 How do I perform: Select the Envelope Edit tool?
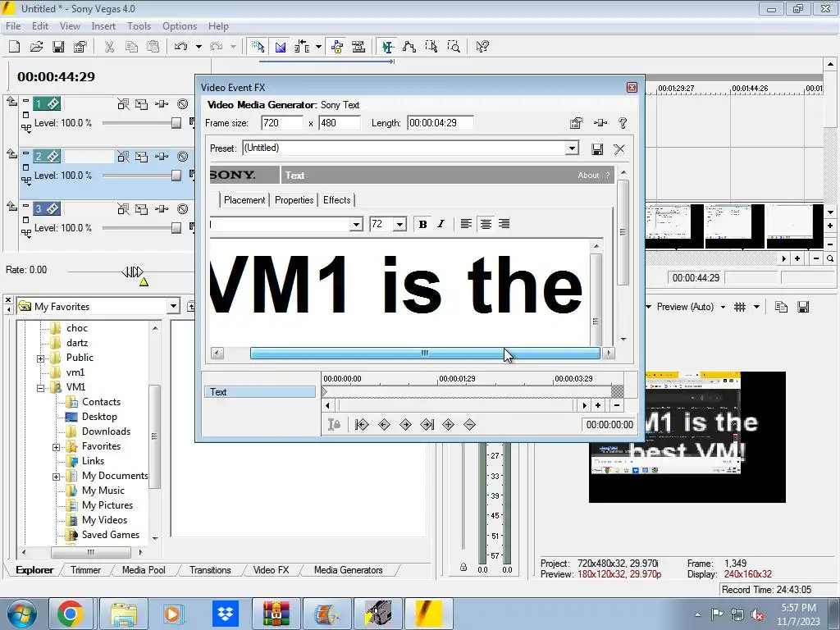click(409, 47)
